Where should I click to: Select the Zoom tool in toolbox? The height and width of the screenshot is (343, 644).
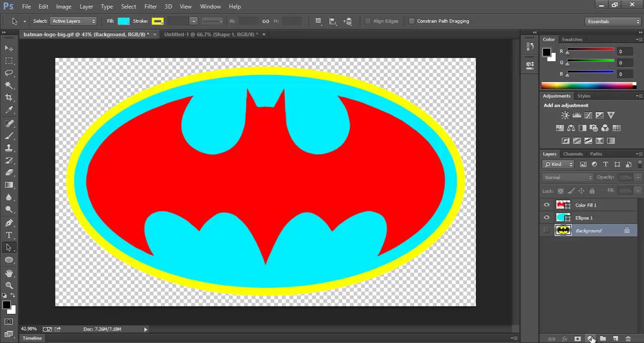[x=9, y=285]
